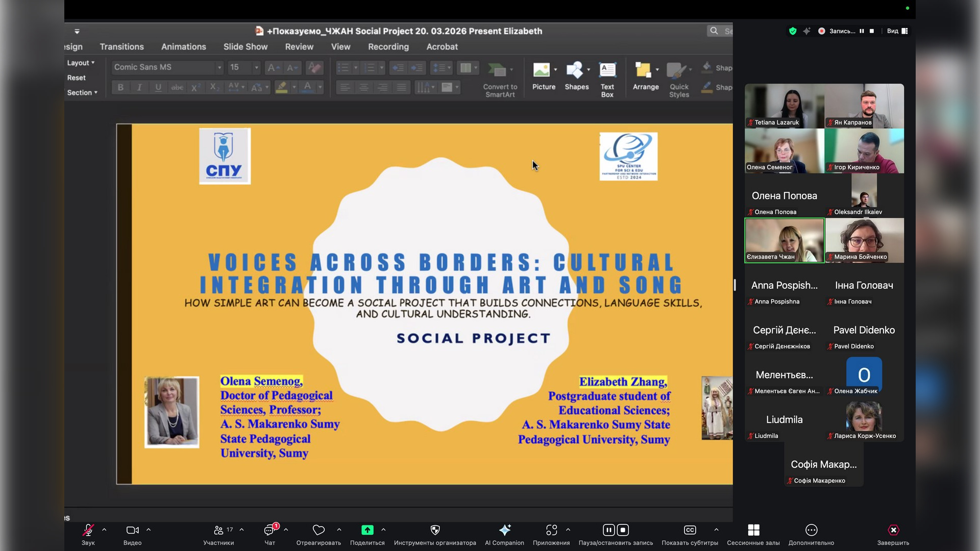Screen dimensions: 980x551
Task: Toggle Bold text formatting
Action: coord(120,87)
